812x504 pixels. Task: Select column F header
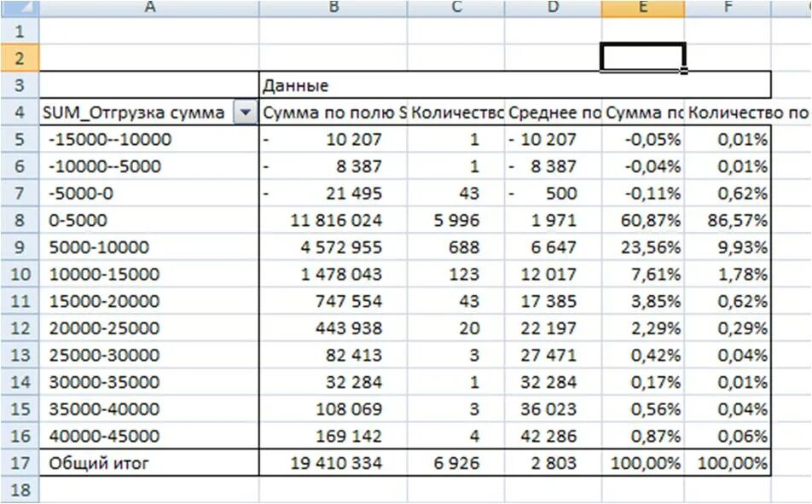tap(728, 8)
